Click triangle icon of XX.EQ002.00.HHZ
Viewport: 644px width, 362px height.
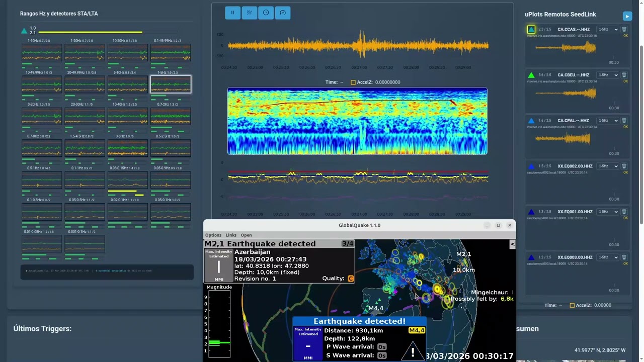pos(531,166)
